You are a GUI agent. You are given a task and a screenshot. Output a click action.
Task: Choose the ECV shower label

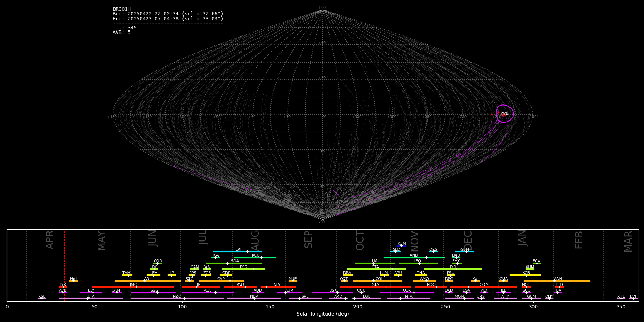click(x=537, y=261)
